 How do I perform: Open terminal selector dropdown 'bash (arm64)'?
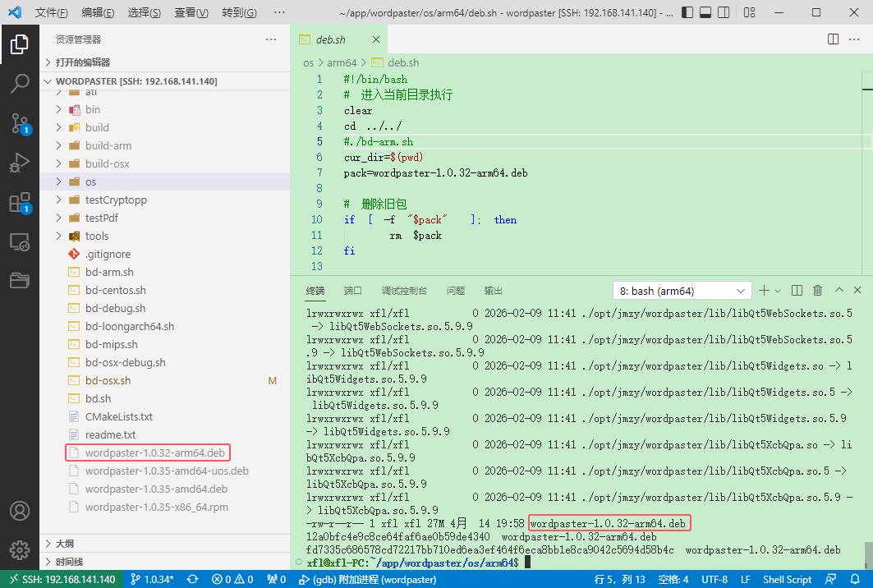point(682,291)
